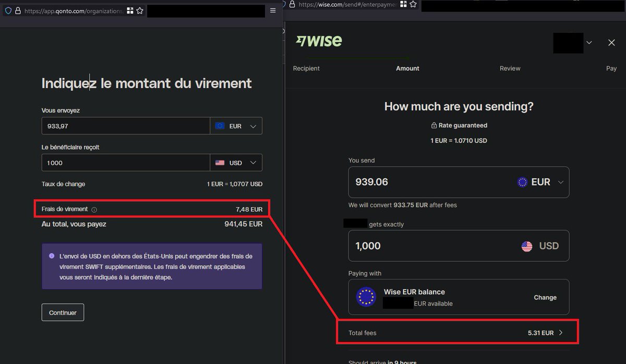Click the Au total, vous payez label

pos(74,224)
